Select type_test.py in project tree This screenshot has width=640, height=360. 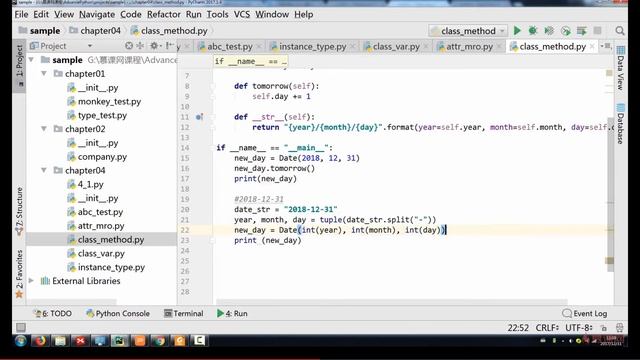coord(102,116)
